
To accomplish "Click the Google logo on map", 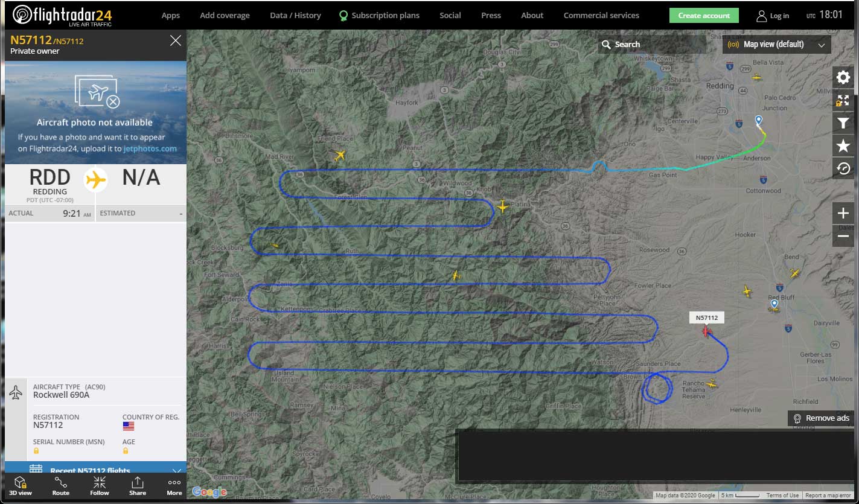I will coord(209,492).
